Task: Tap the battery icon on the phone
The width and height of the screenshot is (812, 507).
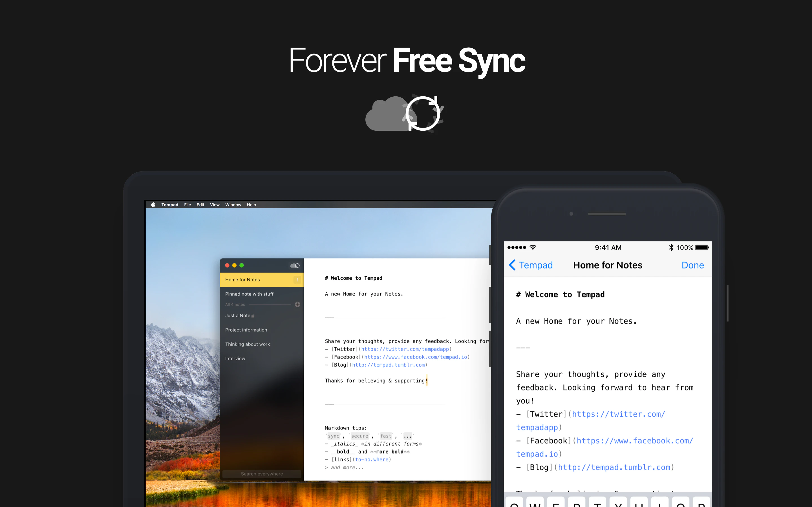Action: coord(701,248)
